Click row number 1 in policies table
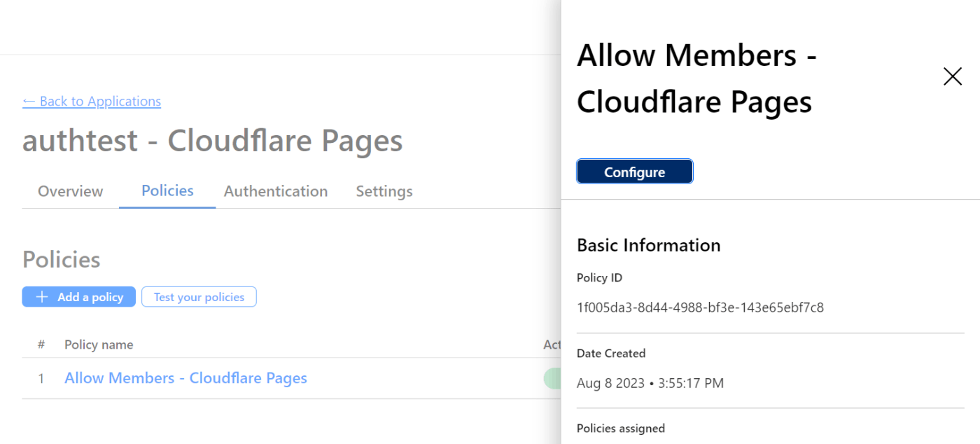This screenshot has height=444, width=980. pos(41,379)
